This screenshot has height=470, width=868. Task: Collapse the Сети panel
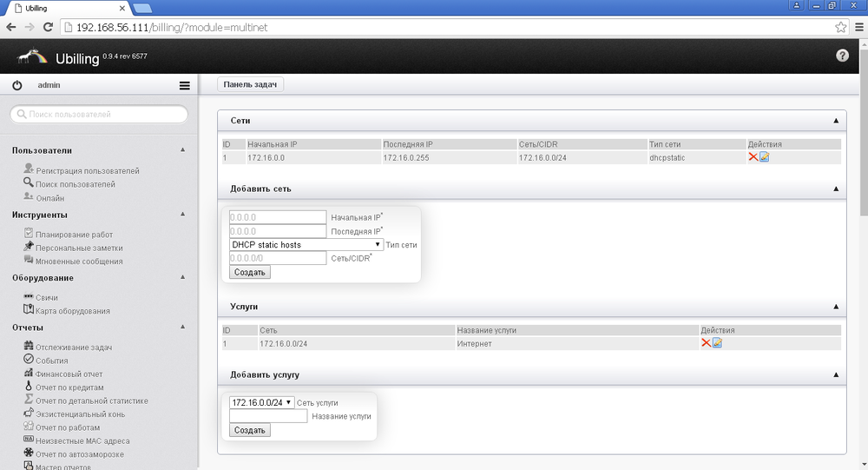(836, 121)
